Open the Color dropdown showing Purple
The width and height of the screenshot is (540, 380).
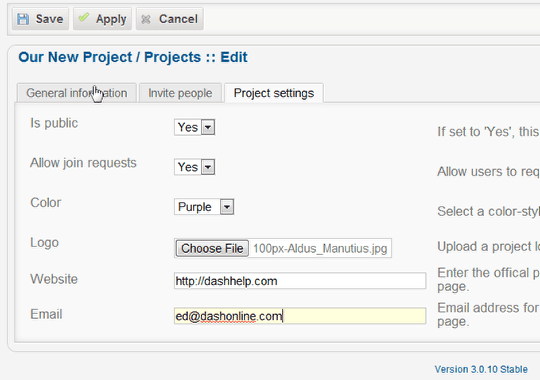click(204, 207)
